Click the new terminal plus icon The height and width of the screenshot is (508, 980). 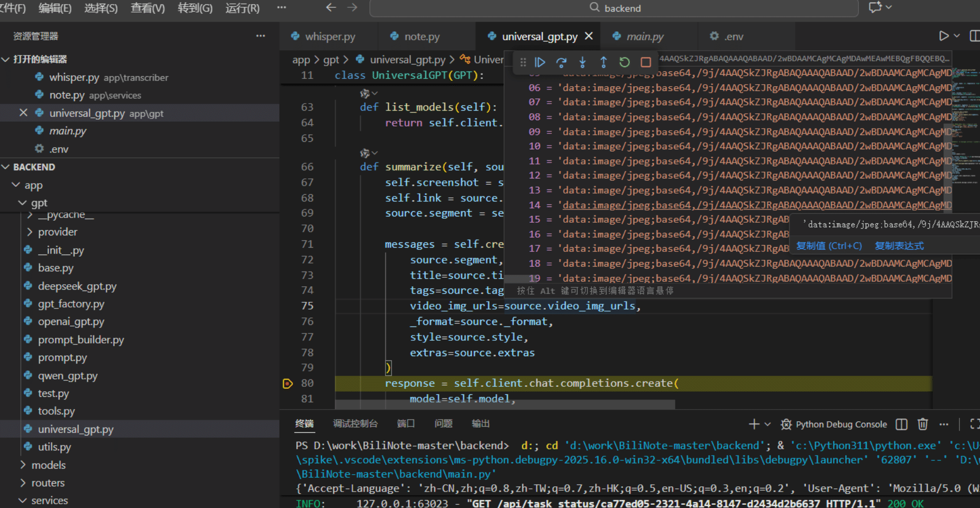coord(754,424)
